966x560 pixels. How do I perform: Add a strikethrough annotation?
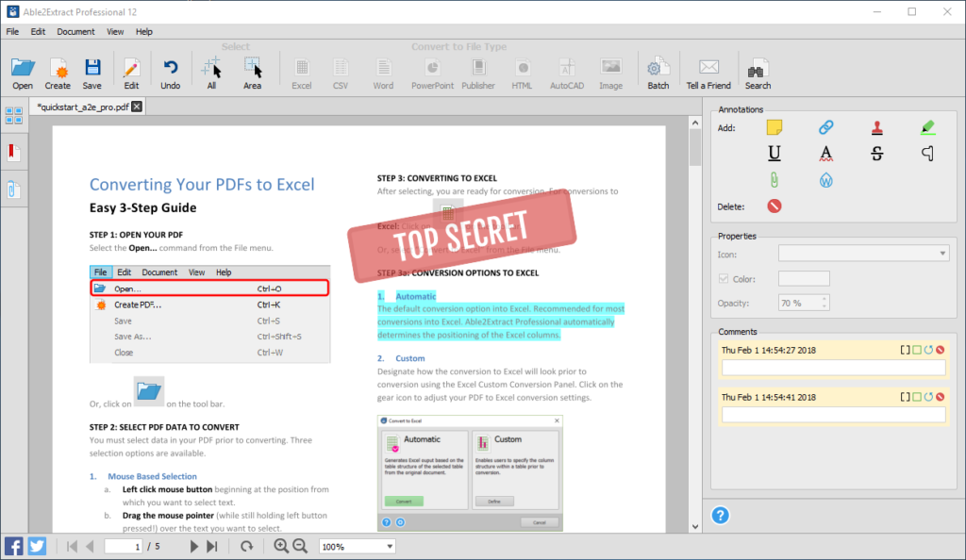[876, 154]
